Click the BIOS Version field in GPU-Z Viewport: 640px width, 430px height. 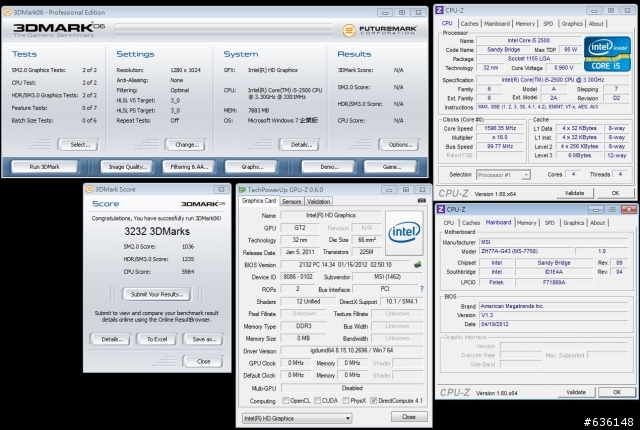345,265
